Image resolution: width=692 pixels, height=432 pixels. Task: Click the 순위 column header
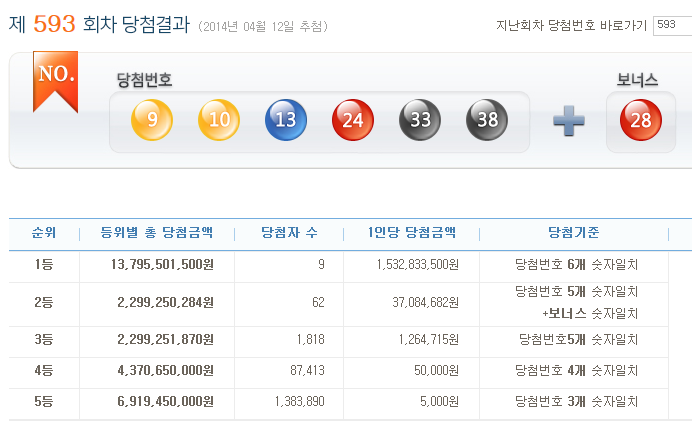[x=44, y=233]
